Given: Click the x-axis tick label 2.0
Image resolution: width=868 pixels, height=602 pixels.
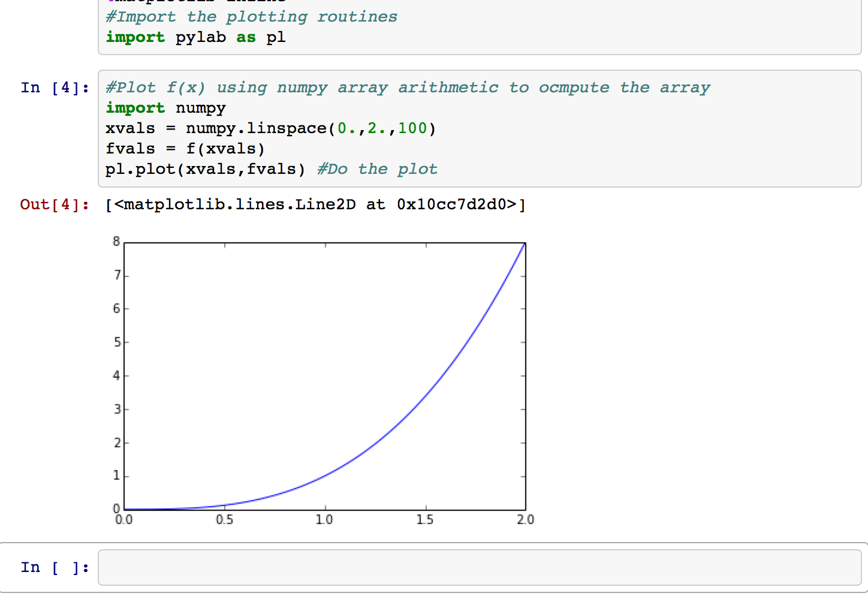Looking at the screenshot, I should [525, 520].
